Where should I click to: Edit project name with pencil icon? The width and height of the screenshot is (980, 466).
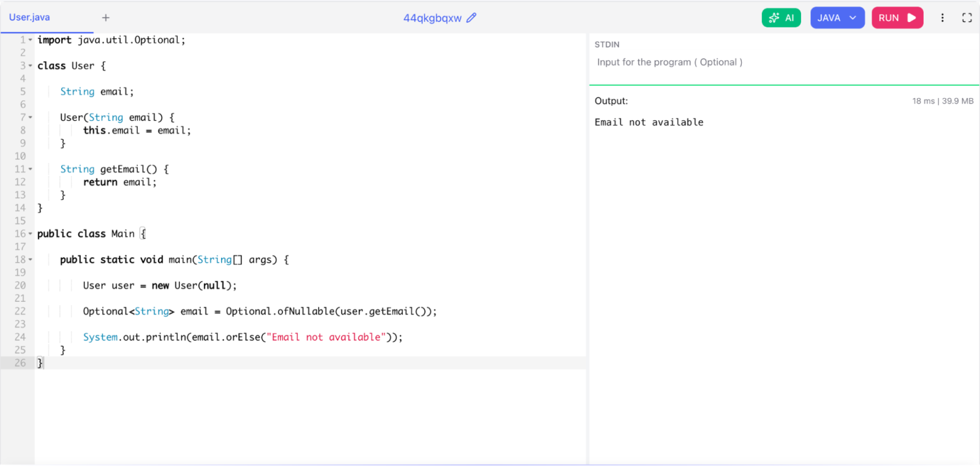pyautogui.click(x=471, y=18)
